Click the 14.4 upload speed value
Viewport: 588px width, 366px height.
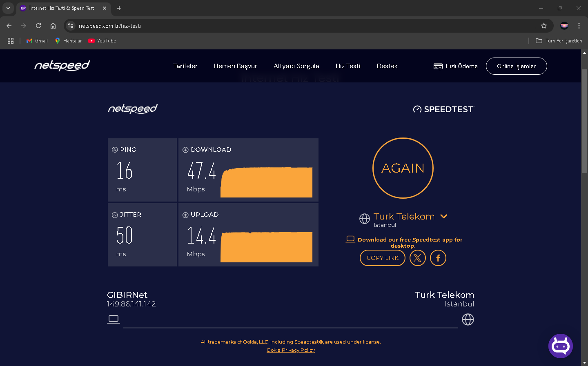202,235
